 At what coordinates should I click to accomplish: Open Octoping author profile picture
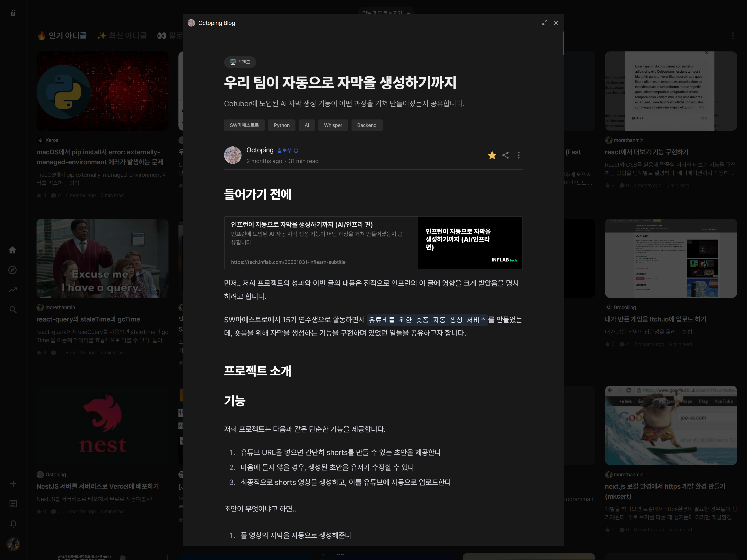click(233, 155)
